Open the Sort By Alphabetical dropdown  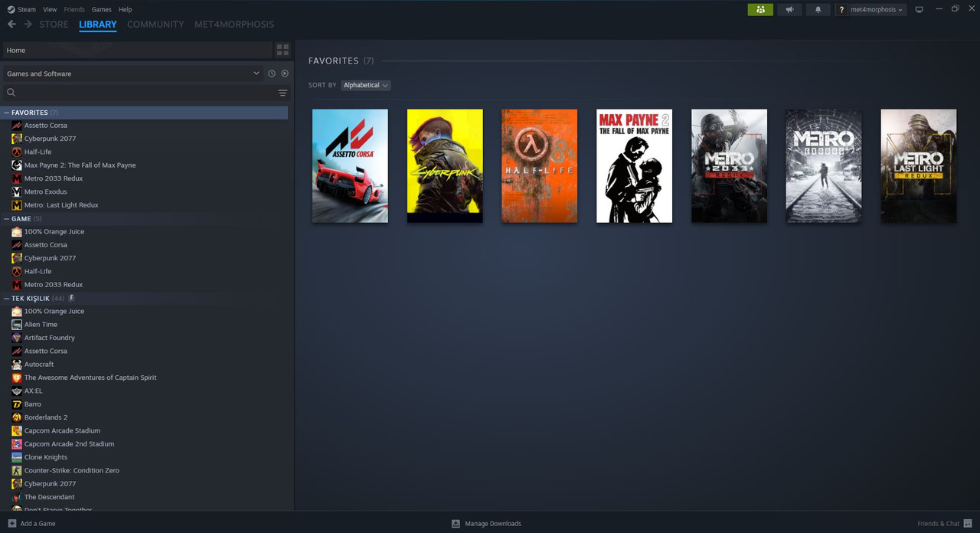point(366,85)
